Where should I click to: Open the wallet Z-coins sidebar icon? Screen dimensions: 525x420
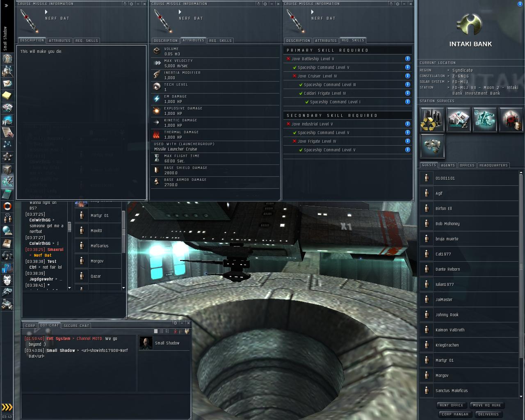[7, 181]
